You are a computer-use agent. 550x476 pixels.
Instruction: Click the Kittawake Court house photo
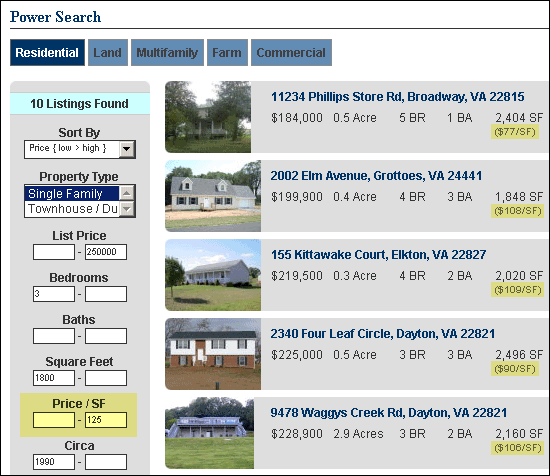pyautogui.click(x=213, y=275)
